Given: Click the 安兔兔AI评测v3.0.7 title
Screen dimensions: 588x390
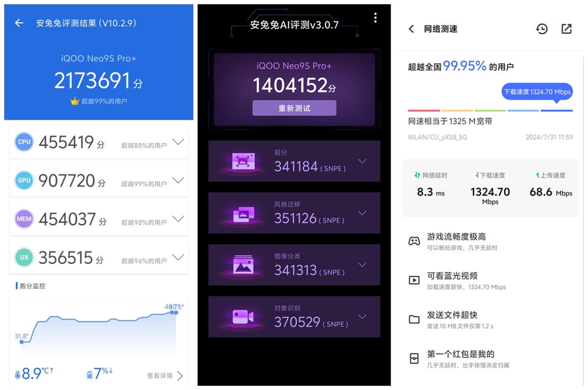Looking at the screenshot, I should point(294,25).
